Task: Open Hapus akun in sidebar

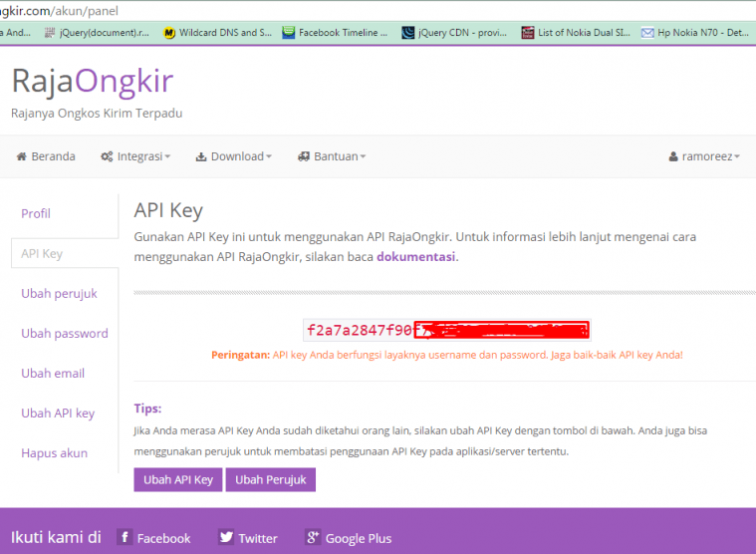Action: (55, 453)
